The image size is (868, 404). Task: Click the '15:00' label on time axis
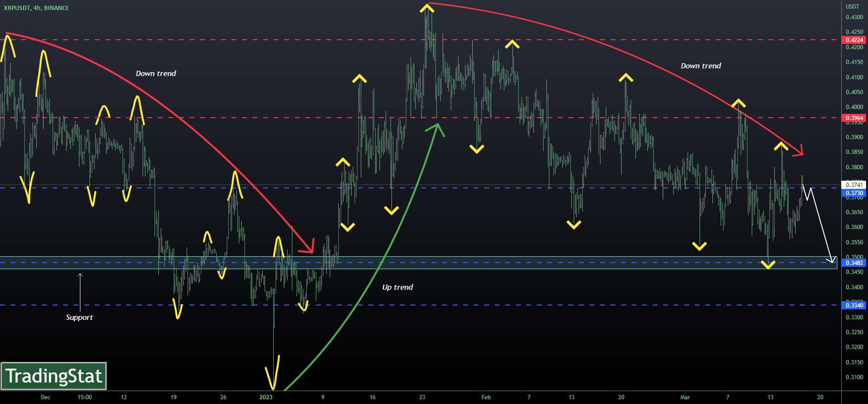pos(84,397)
